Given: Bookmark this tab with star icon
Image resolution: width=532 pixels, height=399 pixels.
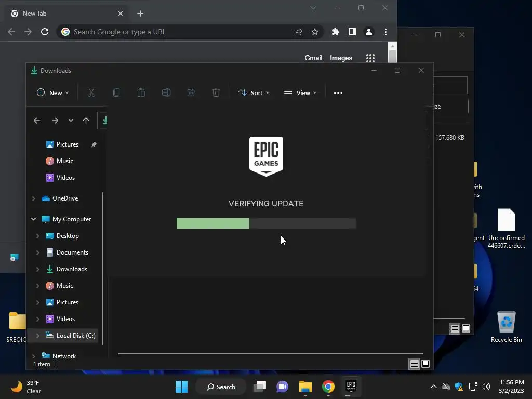Looking at the screenshot, I should pyautogui.click(x=315, y=32).
